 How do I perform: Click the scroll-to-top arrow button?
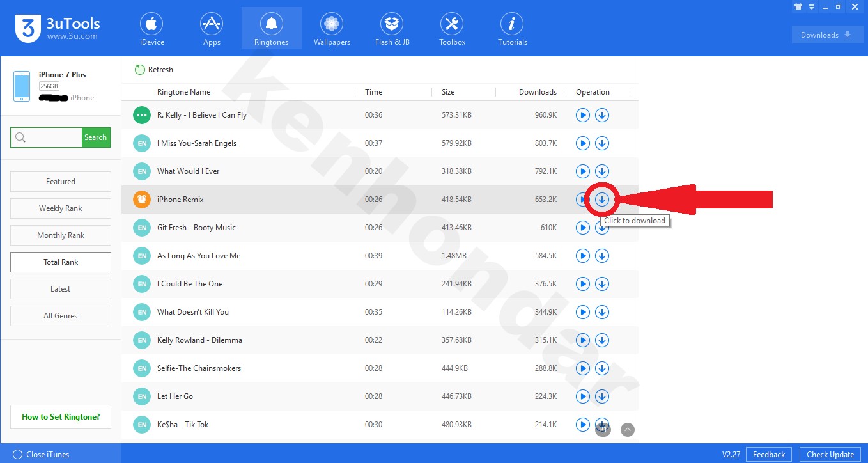click(x=628, y=430)
